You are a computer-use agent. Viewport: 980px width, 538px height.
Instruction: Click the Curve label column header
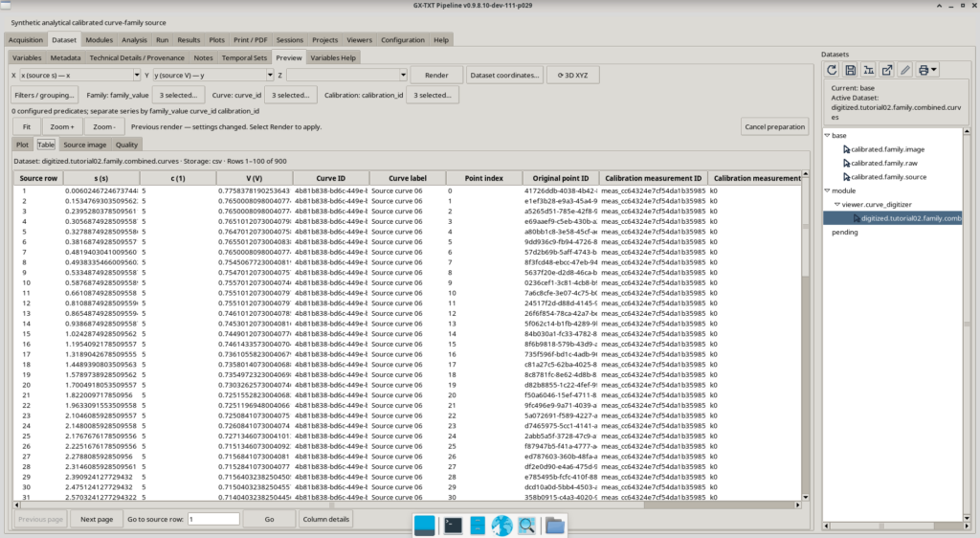408,178
